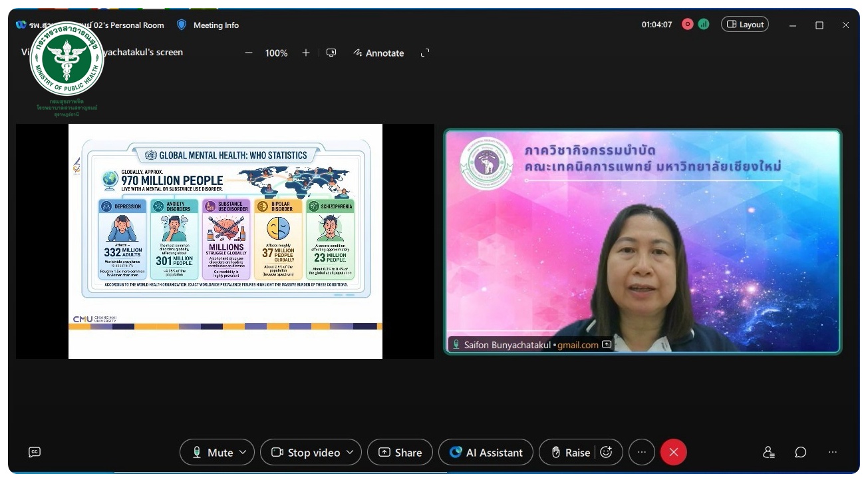Start annotating with the Annotate button
868x482 pixels.
click(378, 53)
